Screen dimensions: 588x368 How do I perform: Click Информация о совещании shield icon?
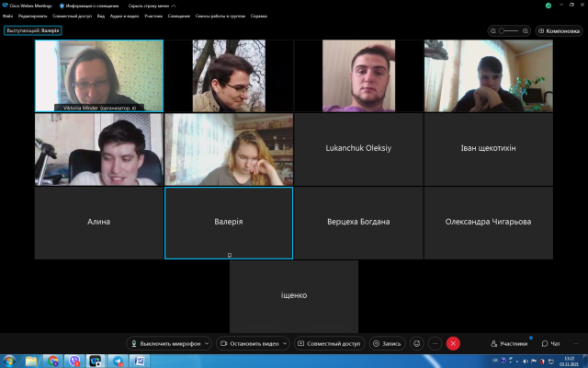[62, 6]
